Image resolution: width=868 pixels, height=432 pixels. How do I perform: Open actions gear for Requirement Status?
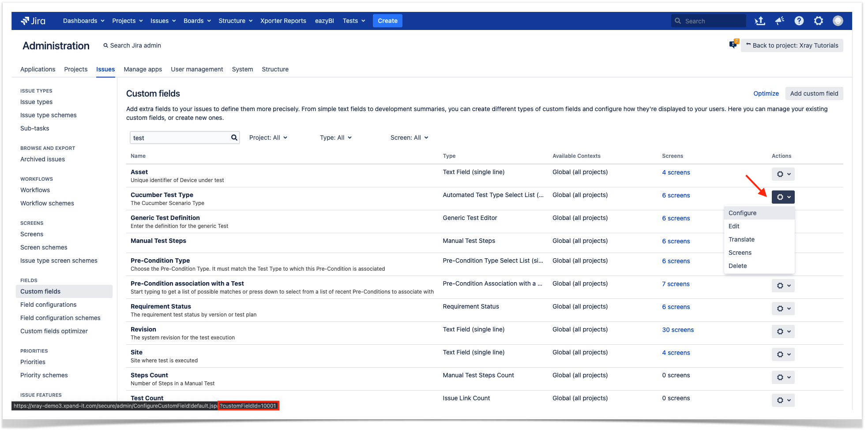[783, 309]
